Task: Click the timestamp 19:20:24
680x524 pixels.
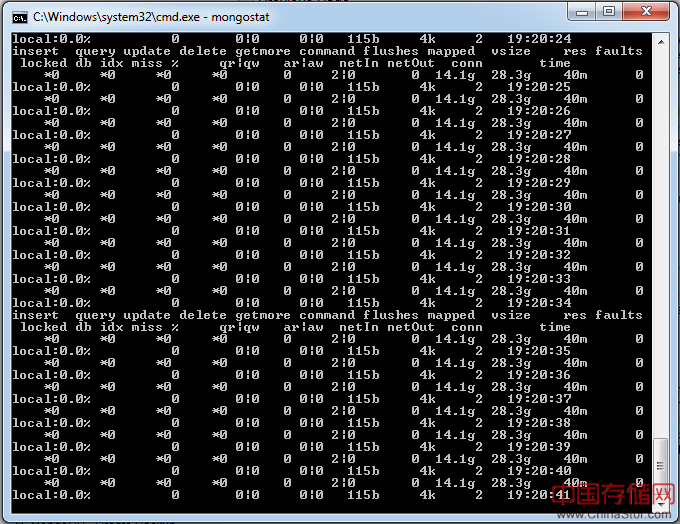Action: pyautogui.click(x=539, y=39)
